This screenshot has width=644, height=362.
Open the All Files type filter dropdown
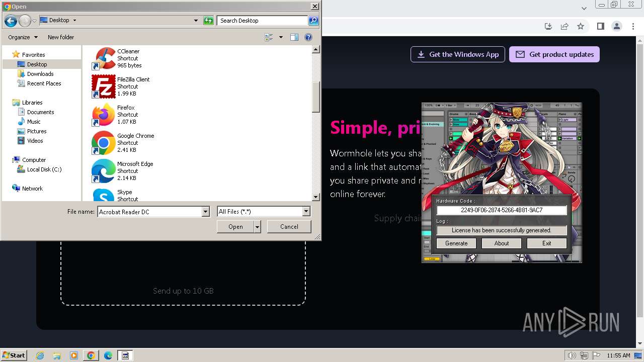(306, 212)
